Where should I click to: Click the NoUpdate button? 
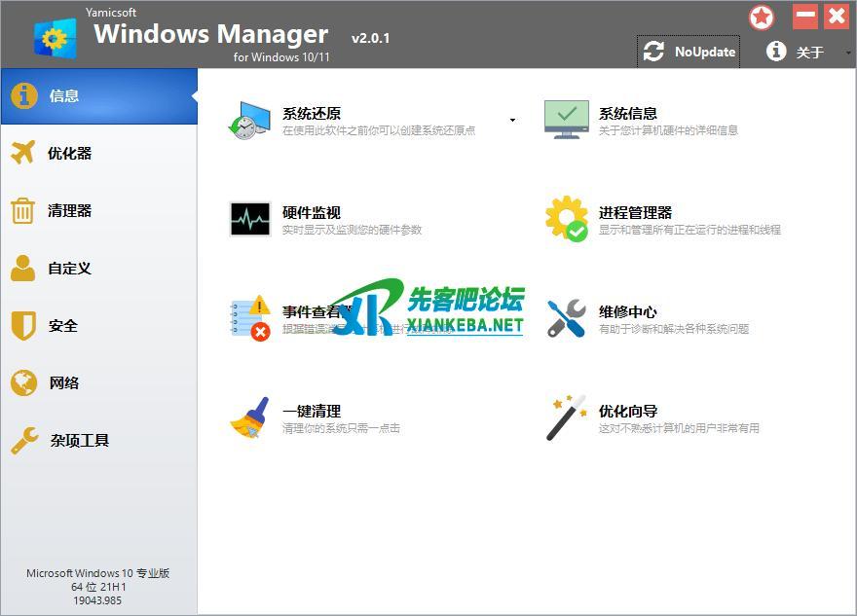689,52
